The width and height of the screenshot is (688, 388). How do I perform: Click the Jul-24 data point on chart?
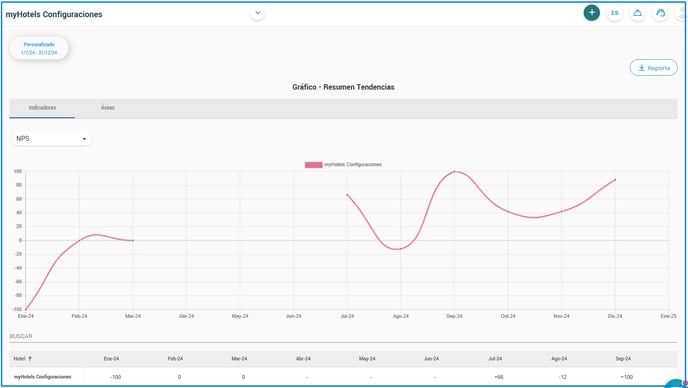point(347,195)
